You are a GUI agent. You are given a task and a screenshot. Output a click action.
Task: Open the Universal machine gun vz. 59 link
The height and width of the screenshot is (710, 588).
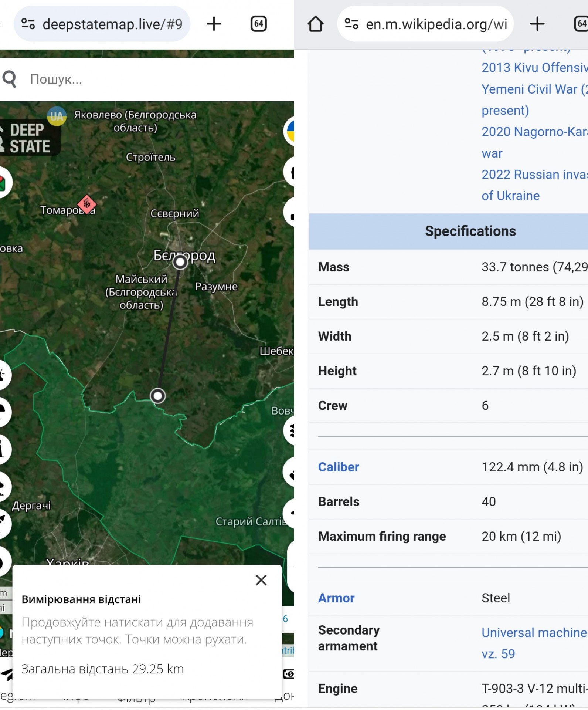pyautogui.click(x=534, y=643)
